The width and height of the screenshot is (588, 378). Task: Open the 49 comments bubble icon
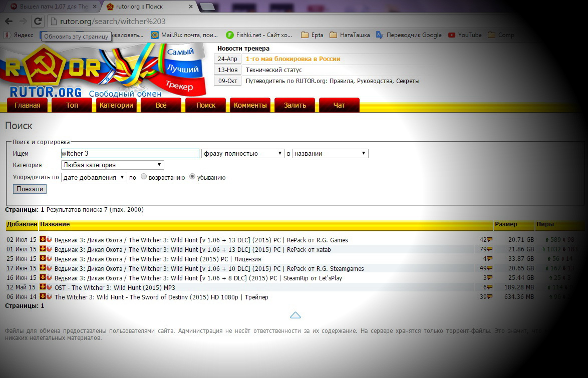pos(489,268)
